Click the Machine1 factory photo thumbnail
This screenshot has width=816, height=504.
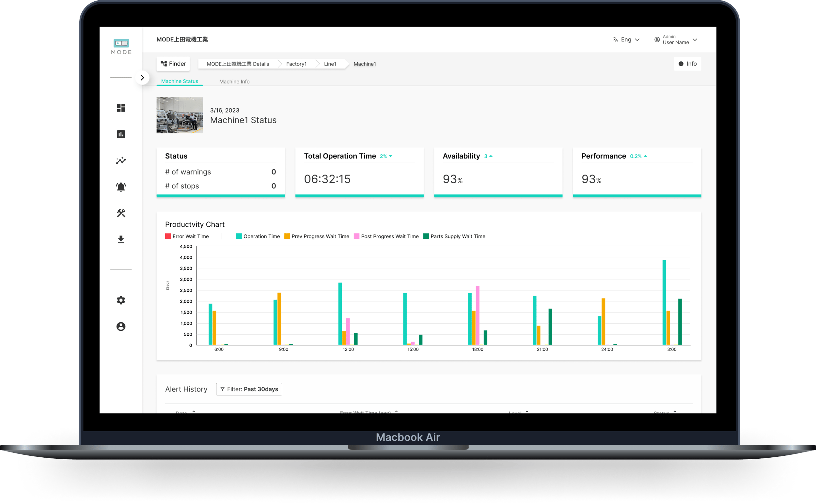pyautogui.click(x=180, y=115)
